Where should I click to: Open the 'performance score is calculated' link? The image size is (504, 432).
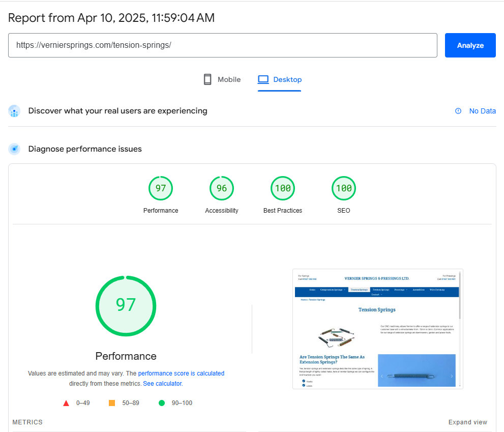tap(181, 373)
